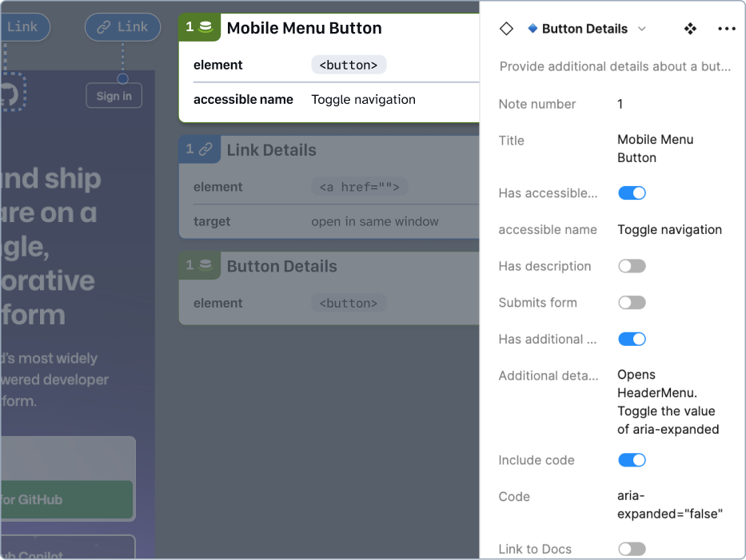Edit the Additional details text about HeaderMenu
The width and height of the screenshot is (746, 560).
668,402
